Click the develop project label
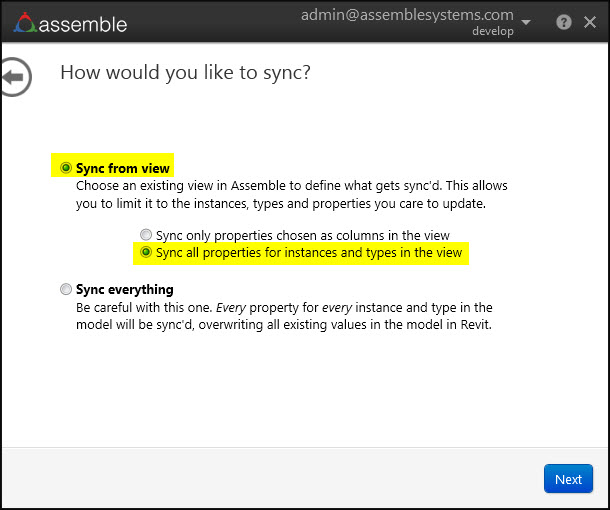This screenshot has height=510, width=610. click(x=492, y=31)
